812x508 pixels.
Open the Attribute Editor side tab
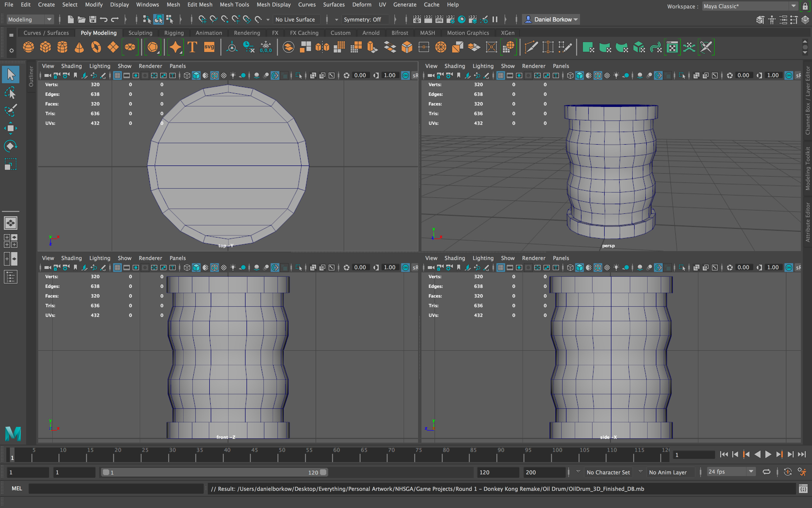(x=807, y=222)
